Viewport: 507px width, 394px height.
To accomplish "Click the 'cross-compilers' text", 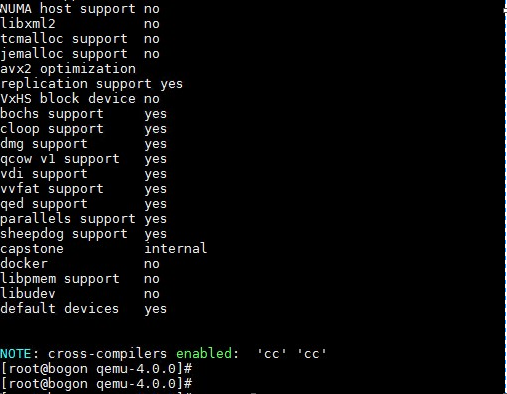I will 107,354.
